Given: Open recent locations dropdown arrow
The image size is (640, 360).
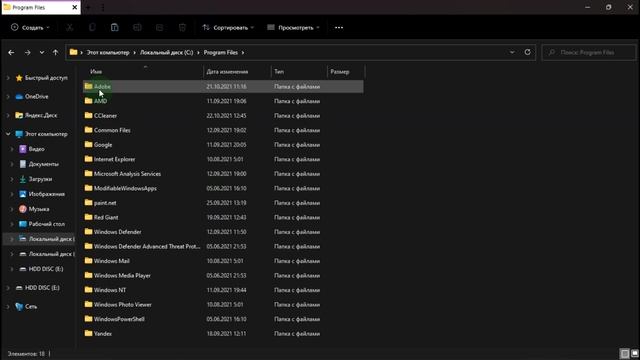Looking at the screenshot, I should [42, 52].
